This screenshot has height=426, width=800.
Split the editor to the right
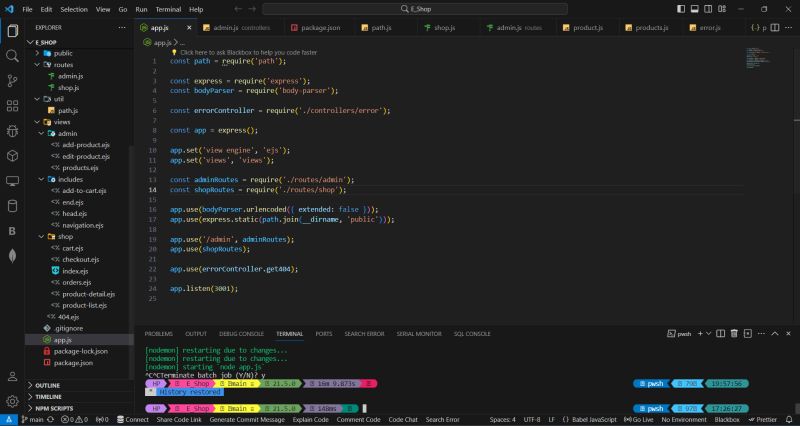[x=775, y=28]
